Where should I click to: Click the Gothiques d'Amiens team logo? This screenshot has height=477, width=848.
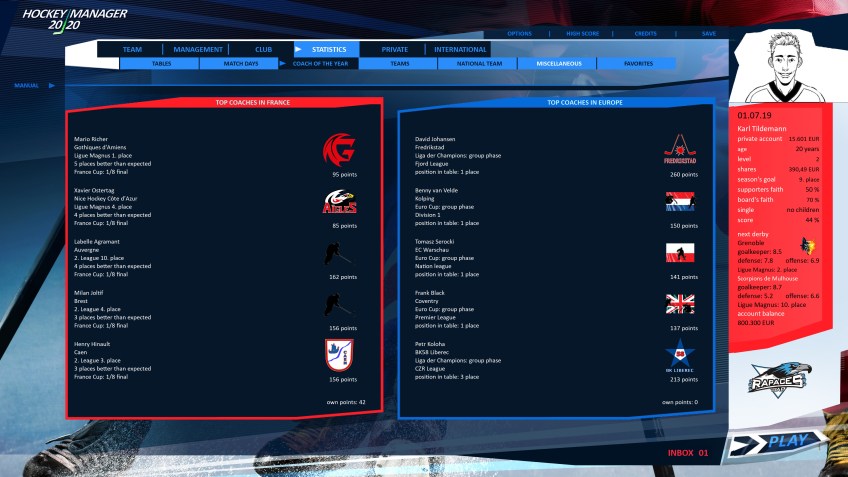[x=338, y=151]
